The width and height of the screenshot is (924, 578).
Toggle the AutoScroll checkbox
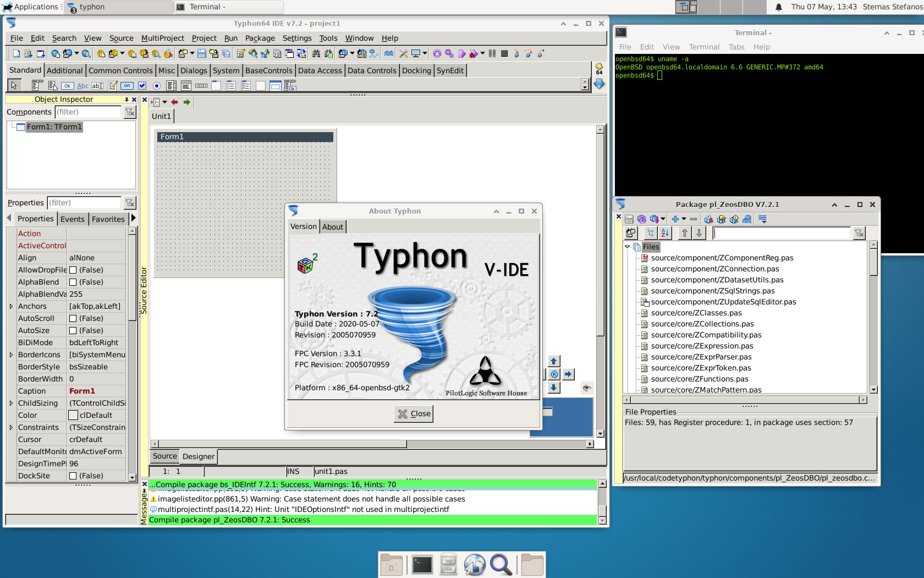(73, 318)
